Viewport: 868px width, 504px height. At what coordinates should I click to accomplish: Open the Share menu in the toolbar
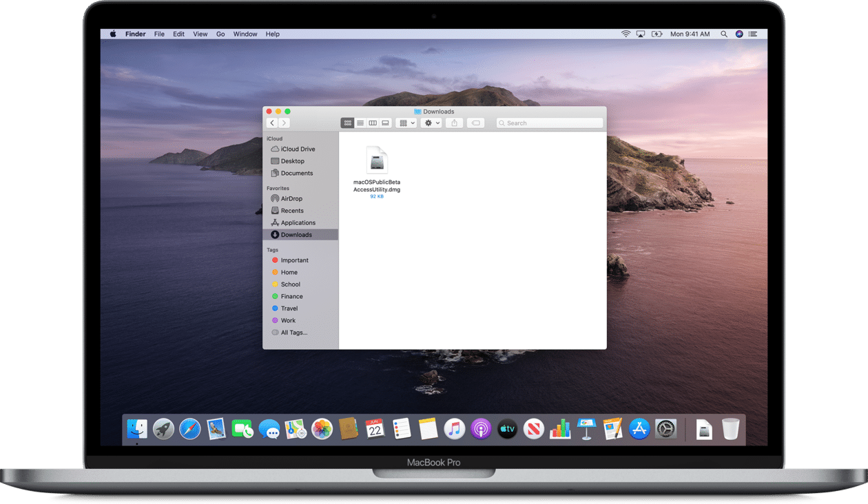click(x=454, y=123)
